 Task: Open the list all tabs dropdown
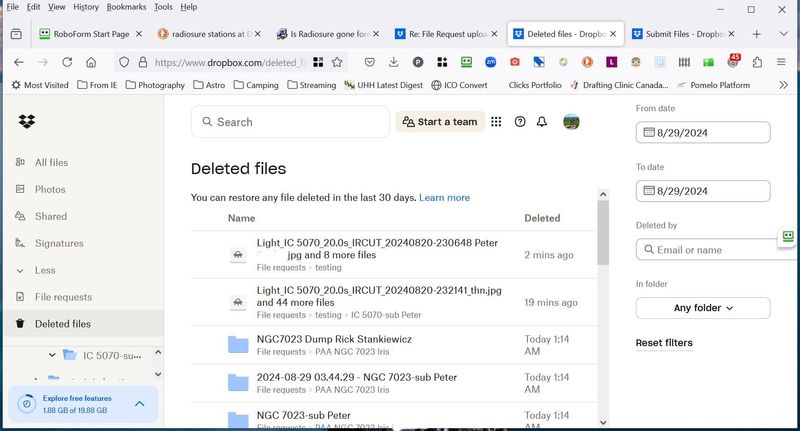784,34
